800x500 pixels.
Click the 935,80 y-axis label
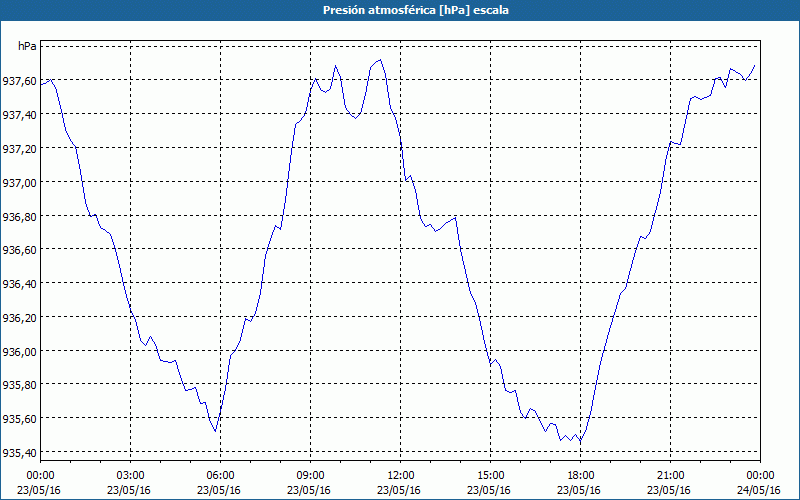pyautogui.click(x=19, y=384)
